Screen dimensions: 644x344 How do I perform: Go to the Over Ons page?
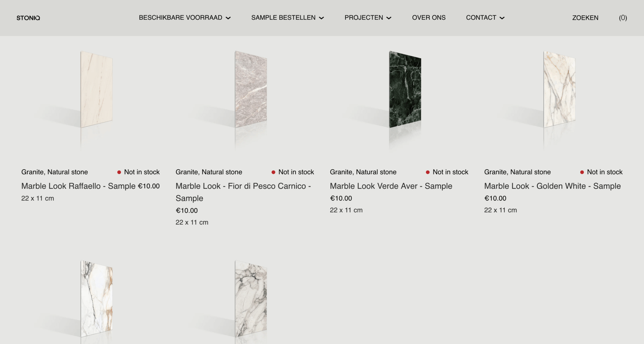coord(429,18)
